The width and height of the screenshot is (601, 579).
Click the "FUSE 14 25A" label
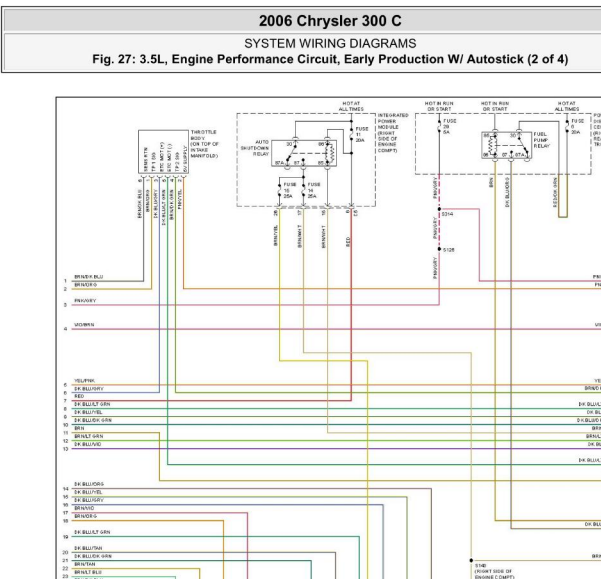[314, 190]
